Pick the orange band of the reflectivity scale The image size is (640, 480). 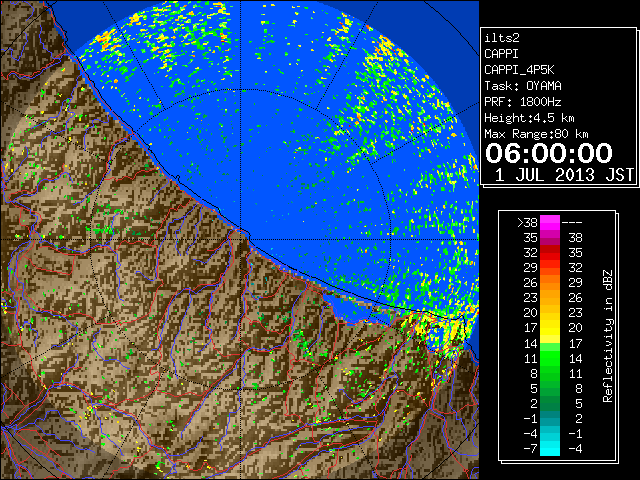[x=550, y=283]
